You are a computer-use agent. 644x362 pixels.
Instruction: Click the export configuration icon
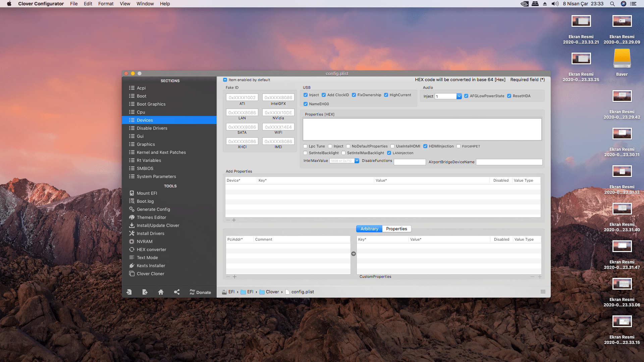pos(145,292)
